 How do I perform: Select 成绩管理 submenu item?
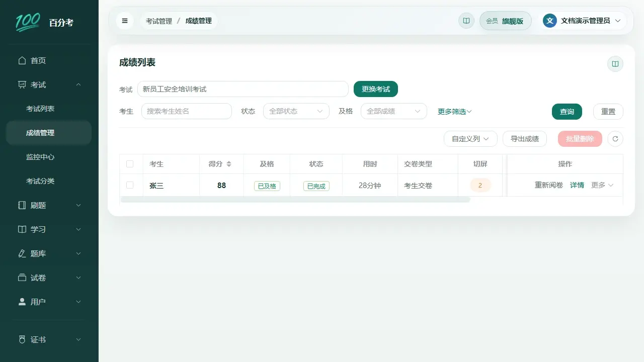point(49,133)
